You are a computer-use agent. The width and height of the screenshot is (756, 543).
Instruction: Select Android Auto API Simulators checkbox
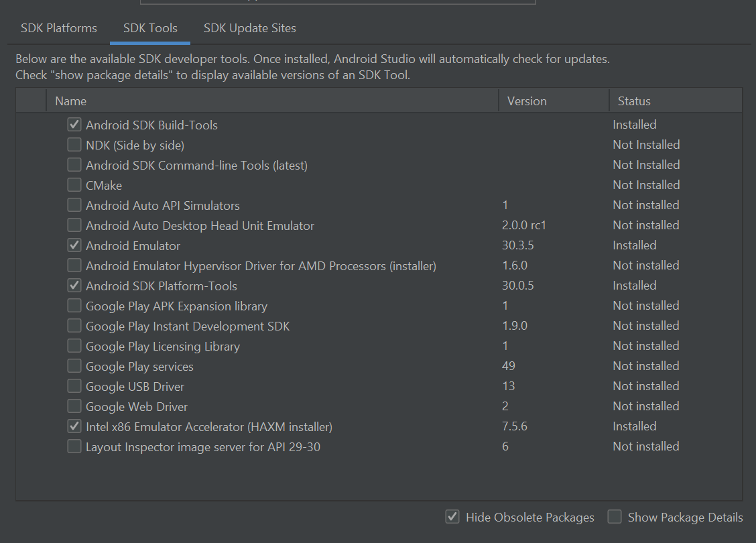[x=74, y=205]
